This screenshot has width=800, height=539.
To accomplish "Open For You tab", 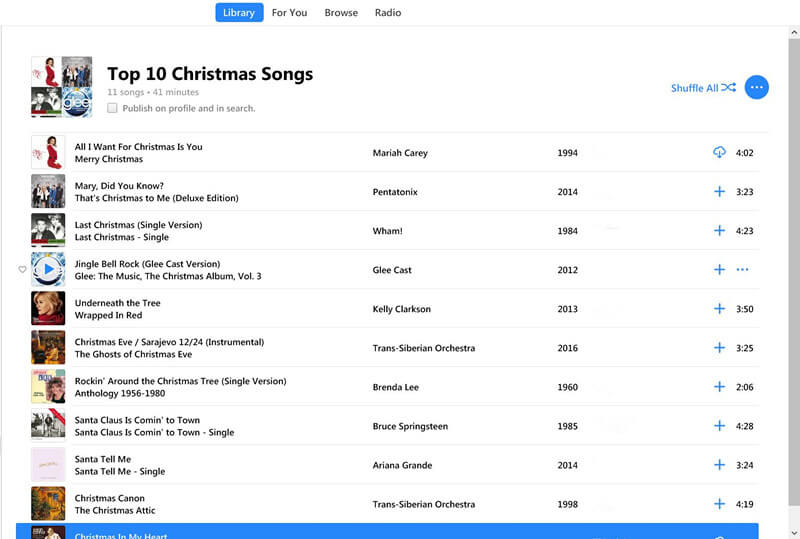I will tap(289, 13).
